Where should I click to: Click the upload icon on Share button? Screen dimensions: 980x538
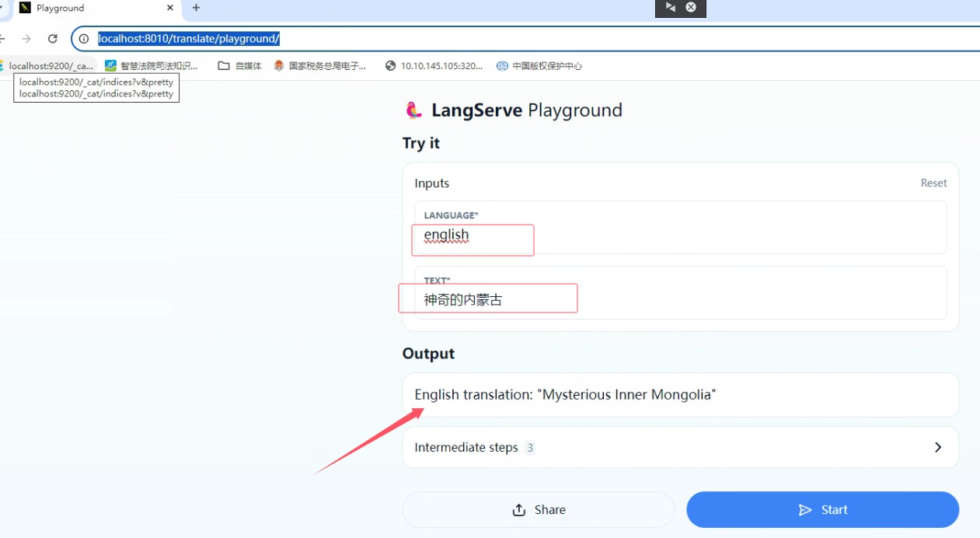519,510
